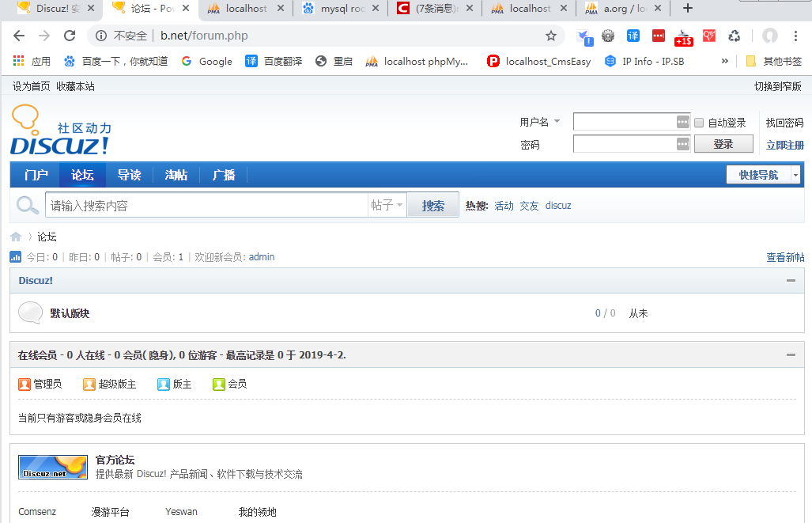Click the gear extension icon
The width and height of the screenshot is (812, 523).
coord(608,36)
